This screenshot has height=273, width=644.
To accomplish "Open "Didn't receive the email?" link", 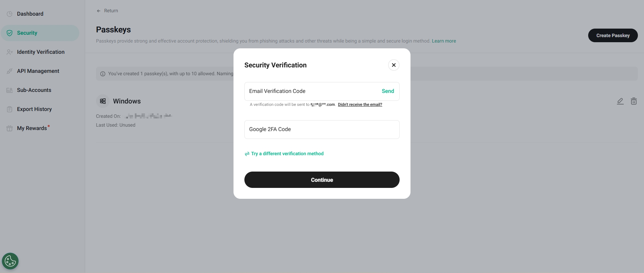I will 360,105.
